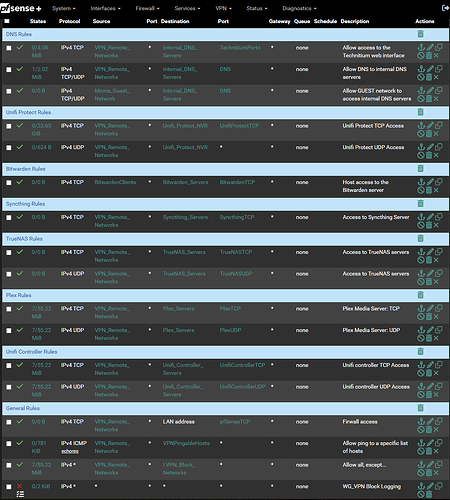Delete the TrueNAS UDP access rule

click(429, 282)
